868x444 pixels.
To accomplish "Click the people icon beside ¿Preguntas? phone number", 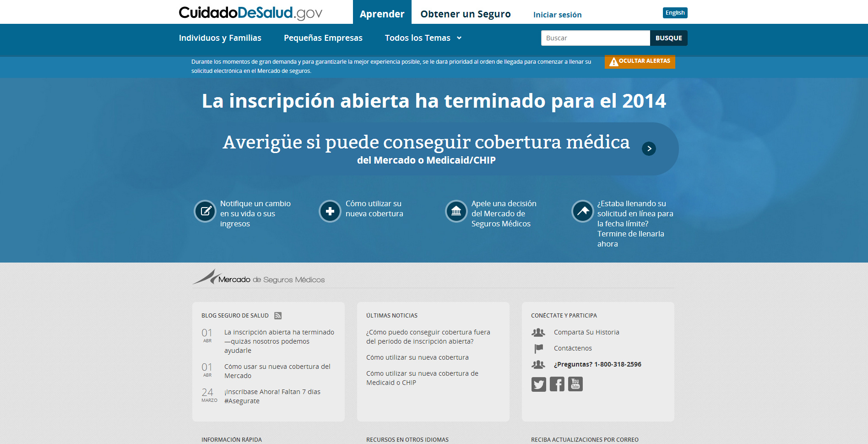I will (538, 364).
